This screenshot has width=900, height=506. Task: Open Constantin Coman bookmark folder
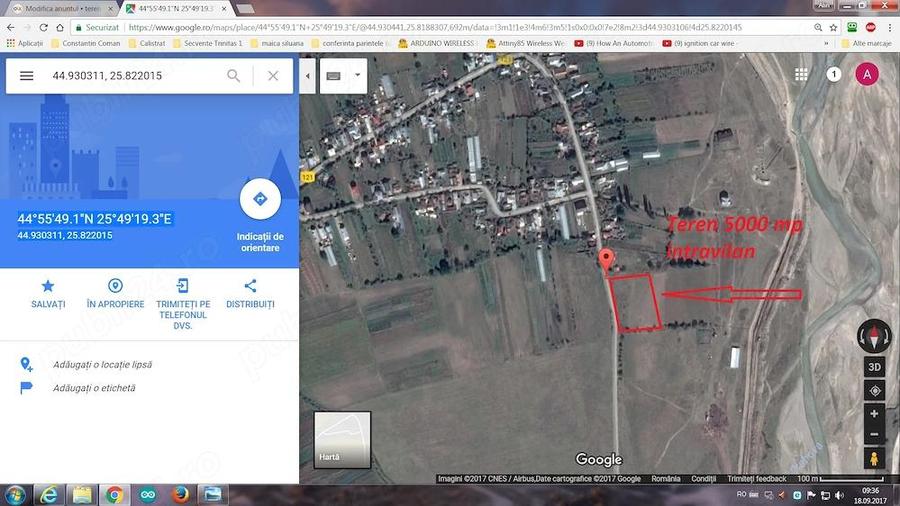86,43
